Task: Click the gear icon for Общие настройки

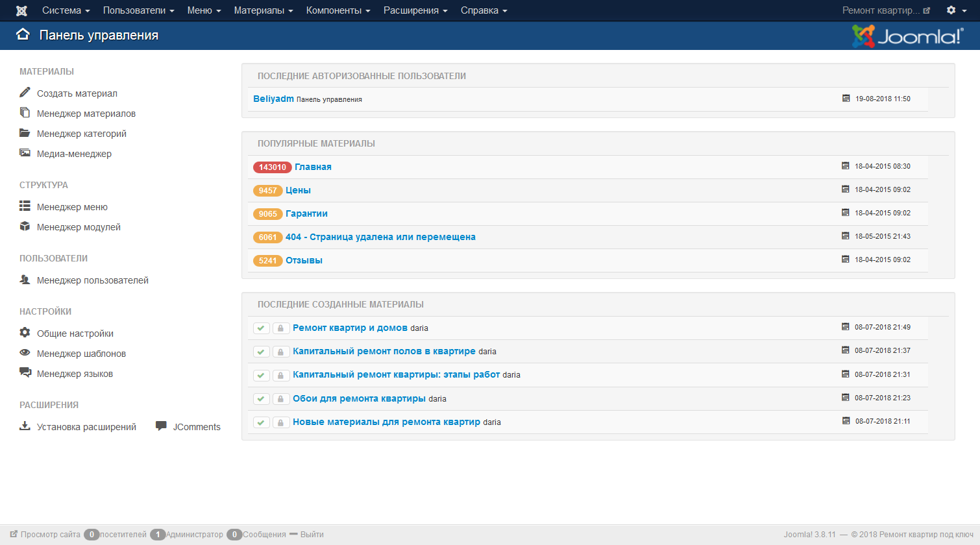Action: click(25, 332)
